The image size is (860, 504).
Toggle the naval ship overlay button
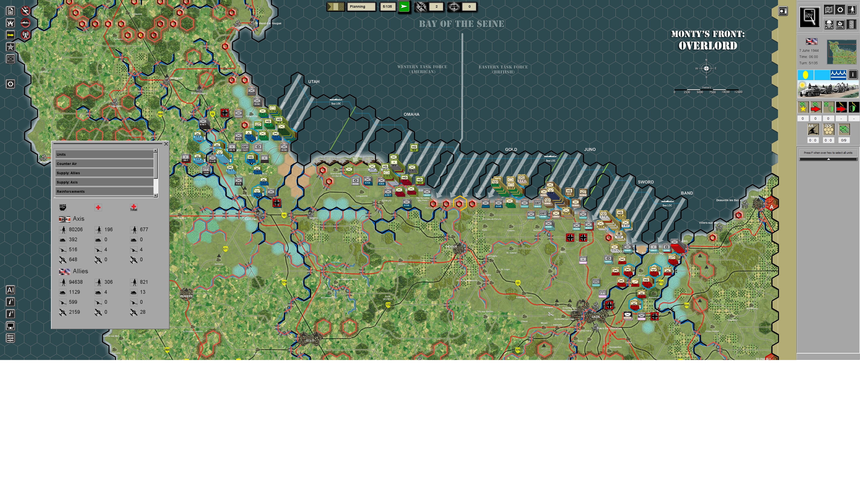25,23
